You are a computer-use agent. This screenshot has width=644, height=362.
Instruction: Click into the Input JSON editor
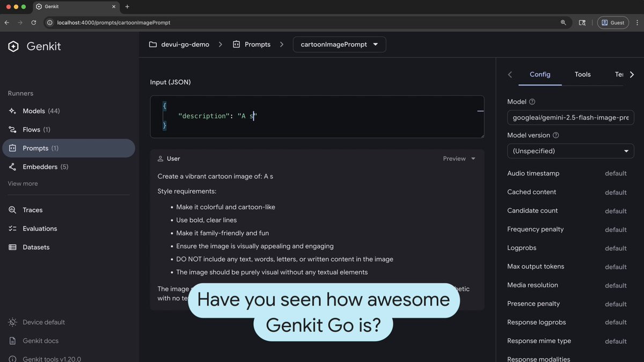[317, 116]
